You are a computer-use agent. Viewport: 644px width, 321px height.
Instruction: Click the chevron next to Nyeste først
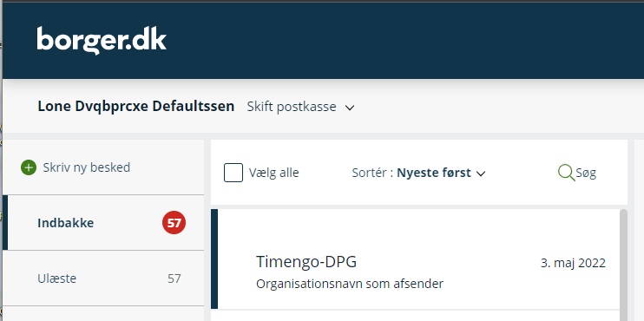481,174
